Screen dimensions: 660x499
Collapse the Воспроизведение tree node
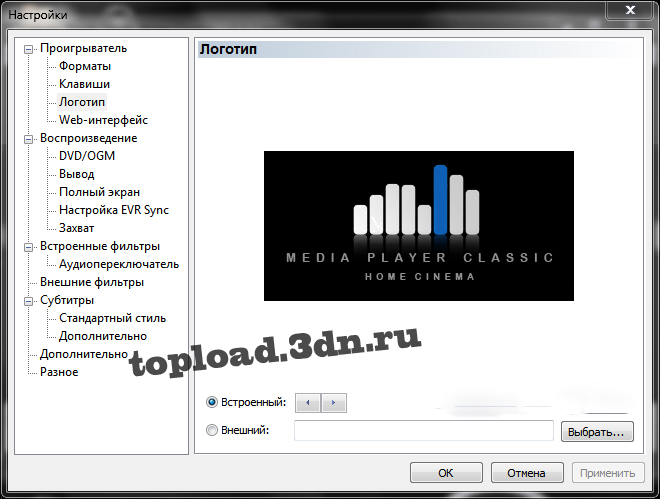tap(29, 138)
